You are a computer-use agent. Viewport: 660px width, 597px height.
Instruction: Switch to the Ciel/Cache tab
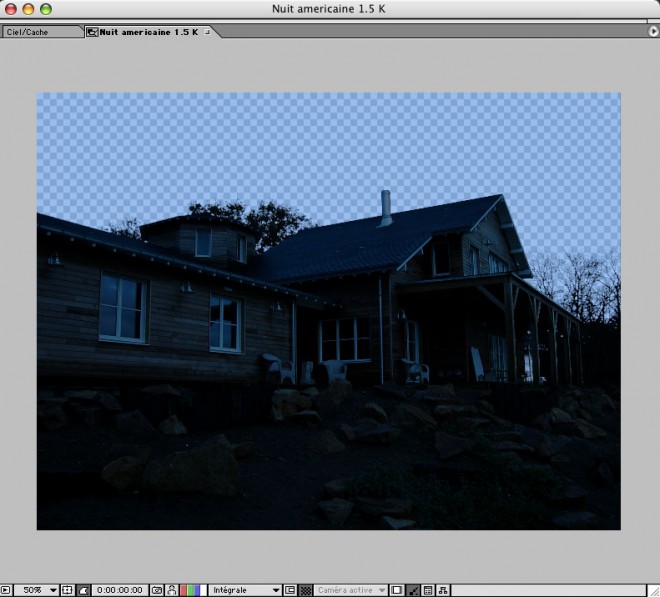click(40, 32)
